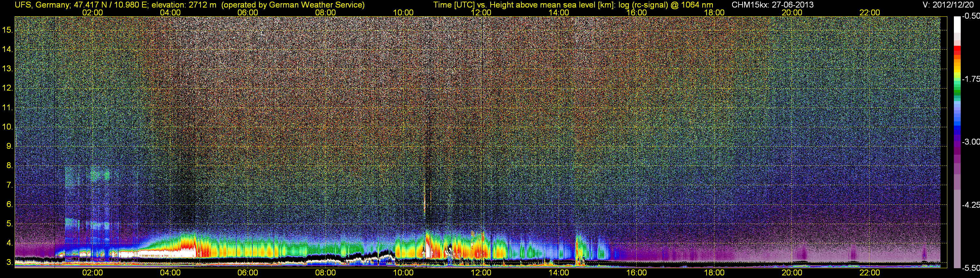This screenshot has height=278, width=980.
Task: Click the height axis label '6.'
Action: [9, 204]
